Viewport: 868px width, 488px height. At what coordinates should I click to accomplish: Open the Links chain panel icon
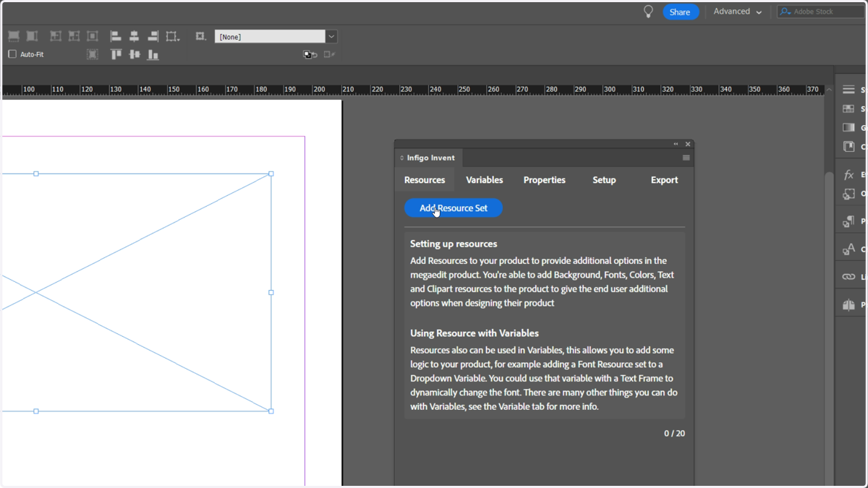[848, 277]
